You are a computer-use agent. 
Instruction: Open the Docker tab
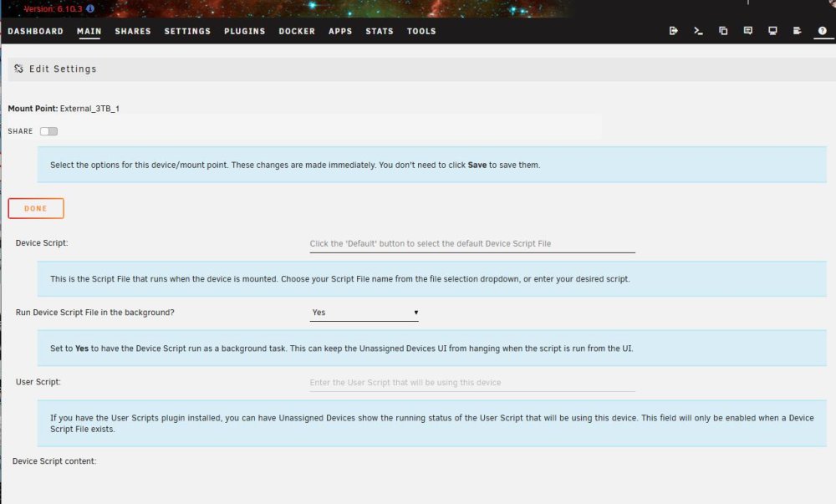click(297, 32)
